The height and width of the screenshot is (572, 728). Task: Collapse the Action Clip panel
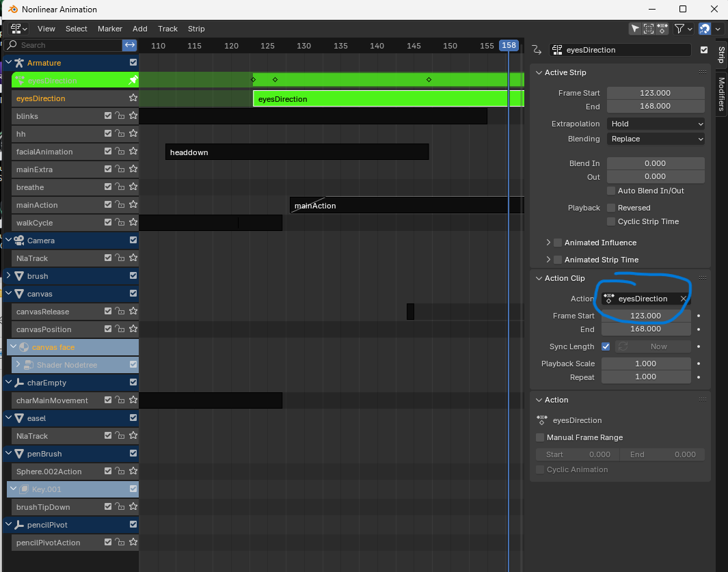click(x=539, y=278)
